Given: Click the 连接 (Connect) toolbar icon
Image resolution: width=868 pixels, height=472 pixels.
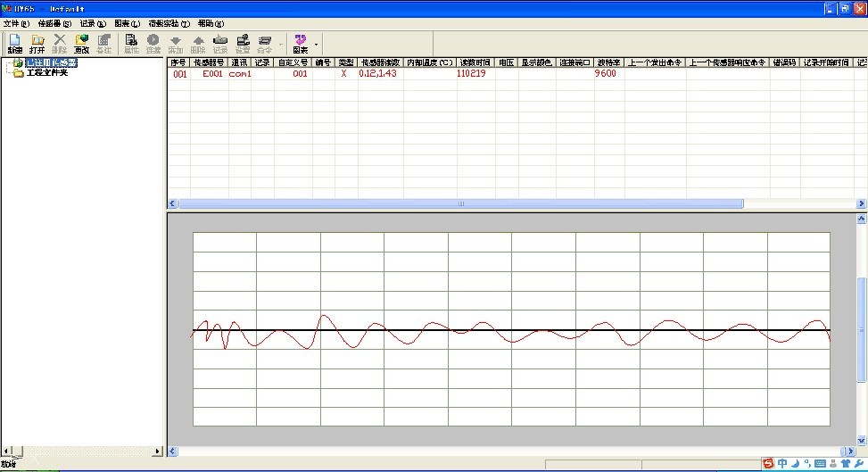Looking at the screenshot, I should (153, 44).
